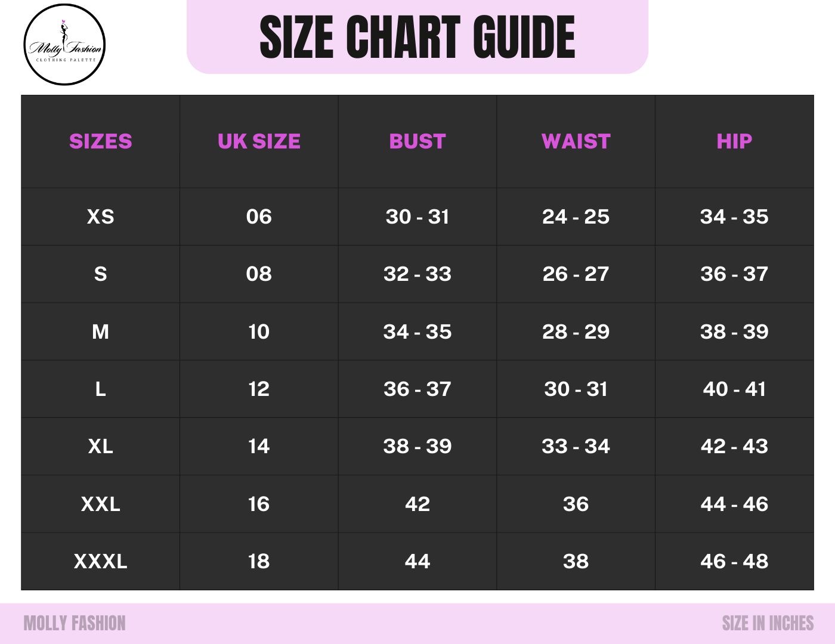Click the XS size row label
835x644 pixels.
tap(100, 216)
